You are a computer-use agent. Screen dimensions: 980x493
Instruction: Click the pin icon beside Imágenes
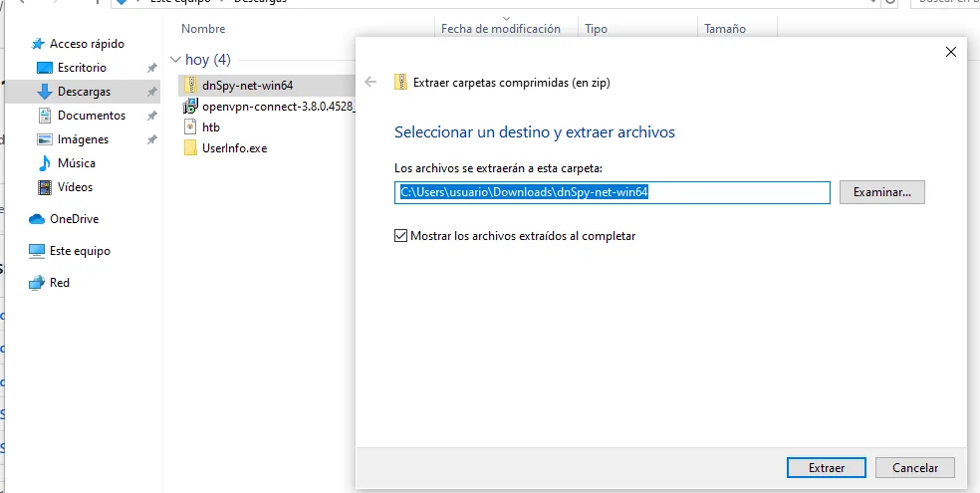click(x=151, y=140)
